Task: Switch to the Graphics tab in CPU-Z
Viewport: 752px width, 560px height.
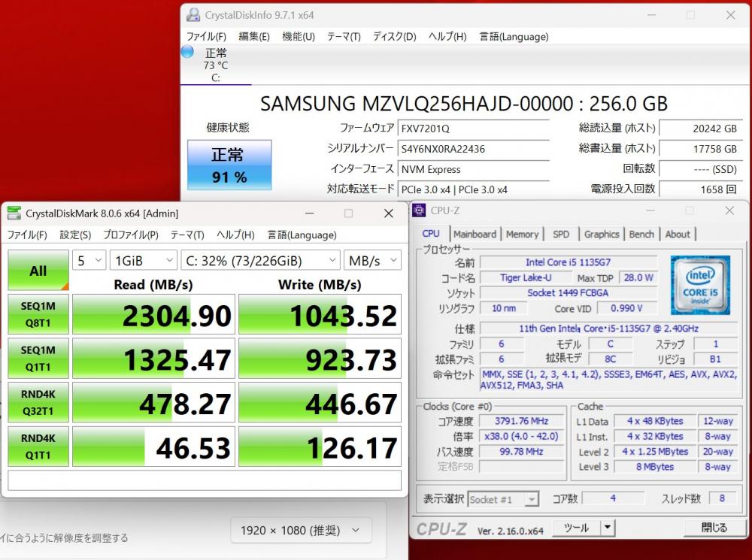Action: coord(602,234)
